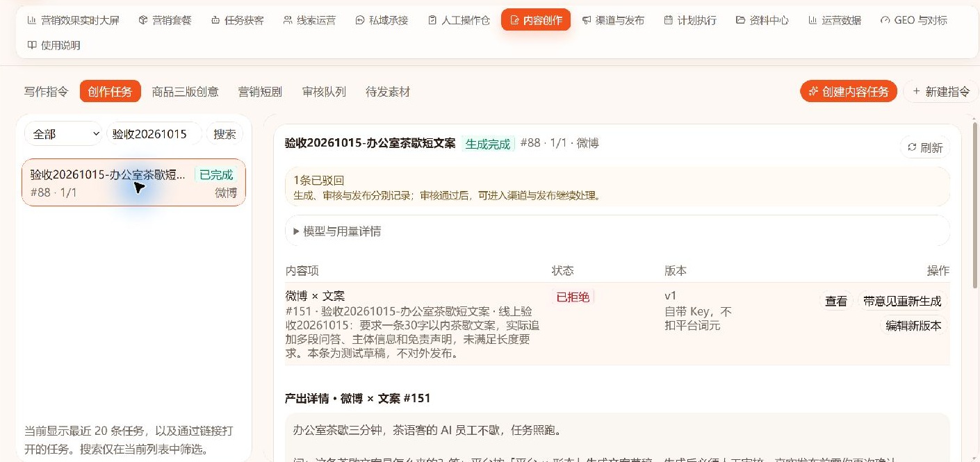The image size is (980, 462).
Task: Open the 资料中心 tab
Action: click(x=762, y=20)
